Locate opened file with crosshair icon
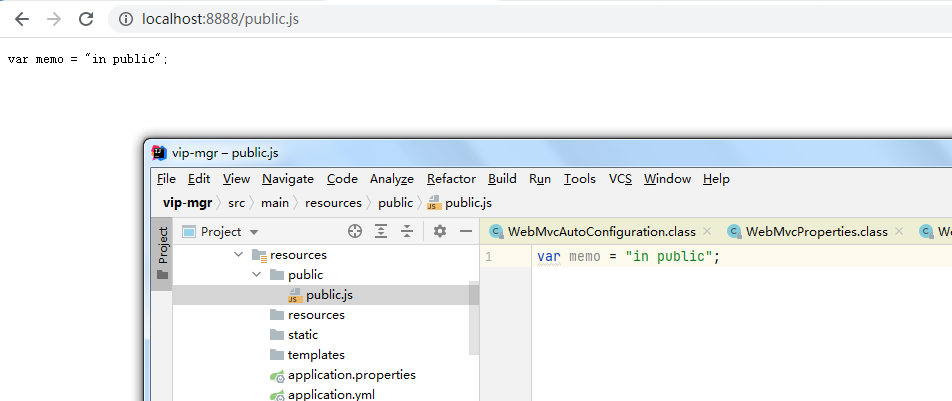 (355, 231)
